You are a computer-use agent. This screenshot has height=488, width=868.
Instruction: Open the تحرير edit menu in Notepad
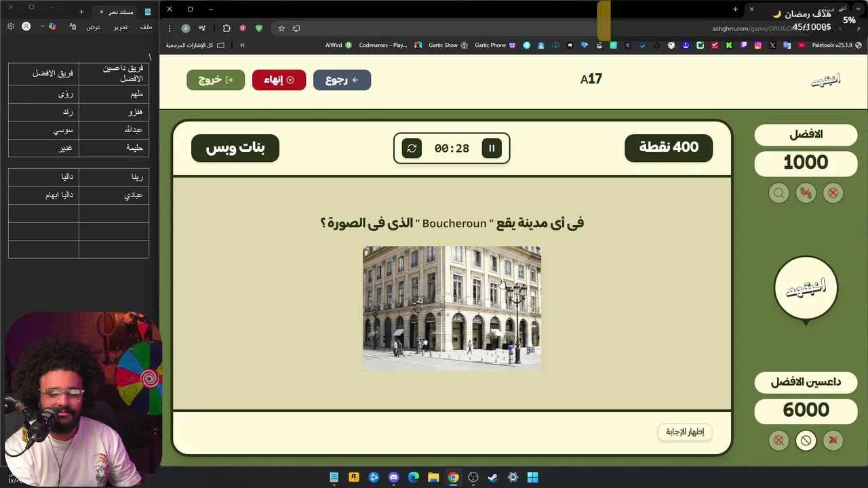[x=120, y=26]
